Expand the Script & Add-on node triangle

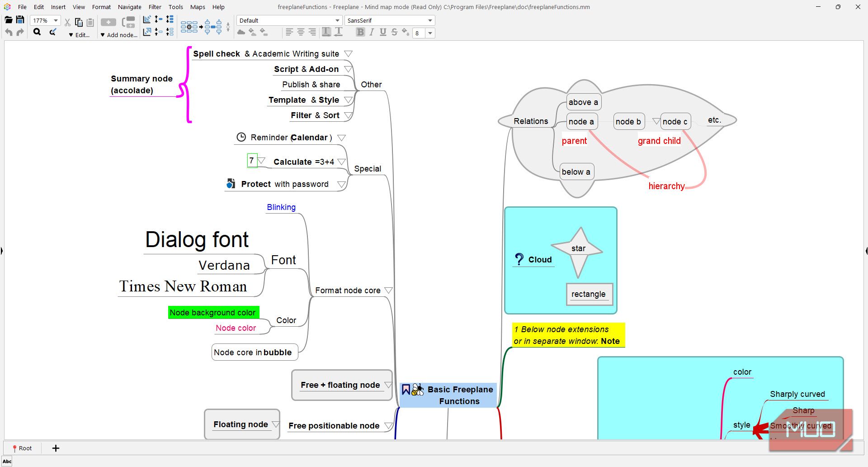(348, 69)
